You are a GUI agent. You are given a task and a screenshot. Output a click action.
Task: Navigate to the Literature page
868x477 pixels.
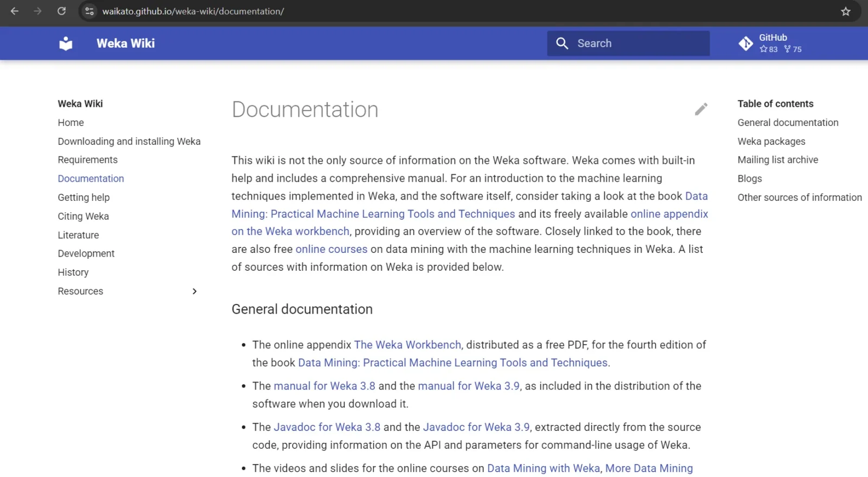[79, 235]
